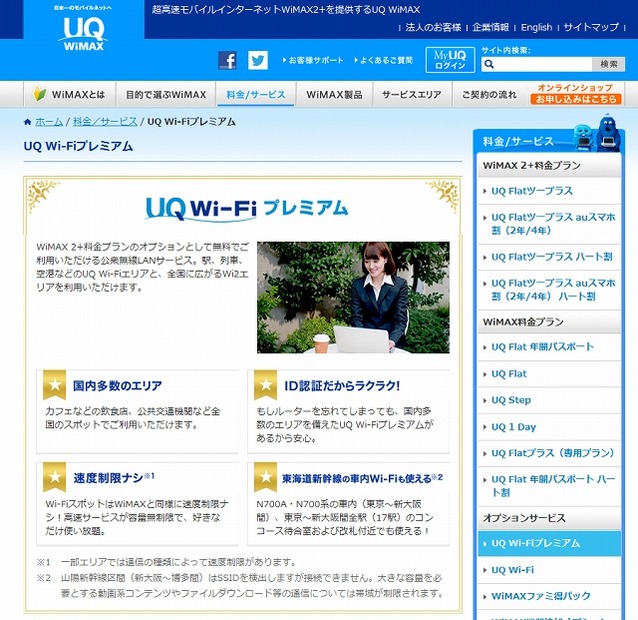Click the leaf icon beside WiMAXとは
The image size is (638, 620).
(x=39, y=94)
